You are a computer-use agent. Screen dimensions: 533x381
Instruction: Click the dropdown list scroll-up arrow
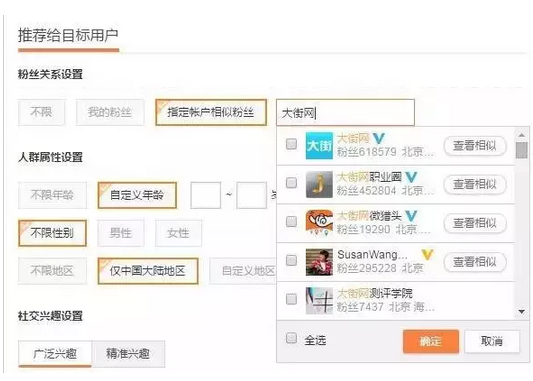[x=522, y=135]
